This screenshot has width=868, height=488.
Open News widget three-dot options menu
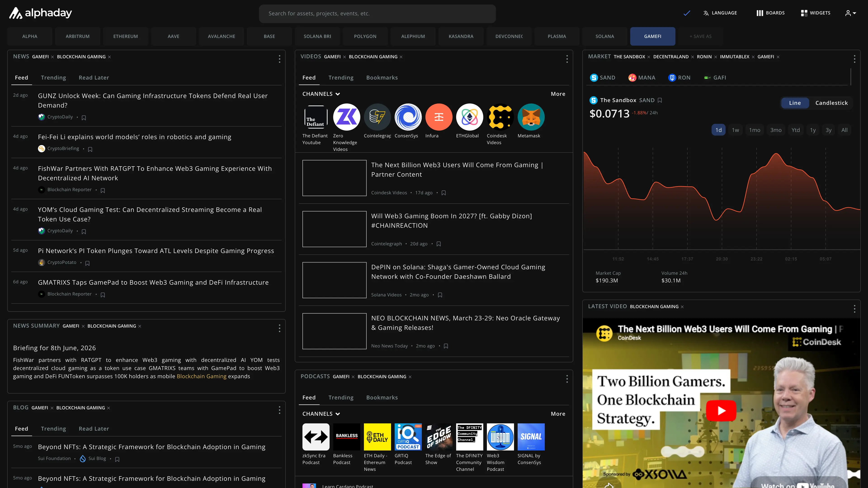[x=279, y=59]
